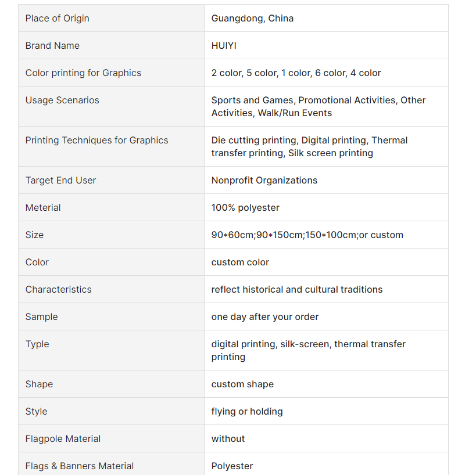Click the "Brand Name" row label
The width and height of the screenshot is (476, 475).
pyautogui.click(x=52, y=46)
